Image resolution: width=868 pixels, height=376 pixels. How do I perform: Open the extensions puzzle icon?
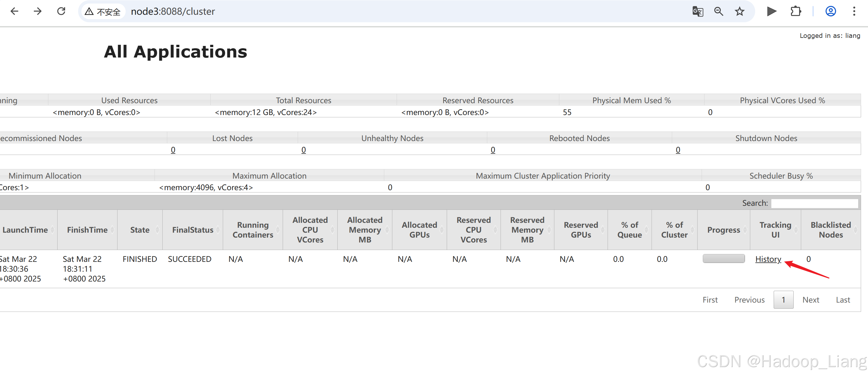pos(796,12)
